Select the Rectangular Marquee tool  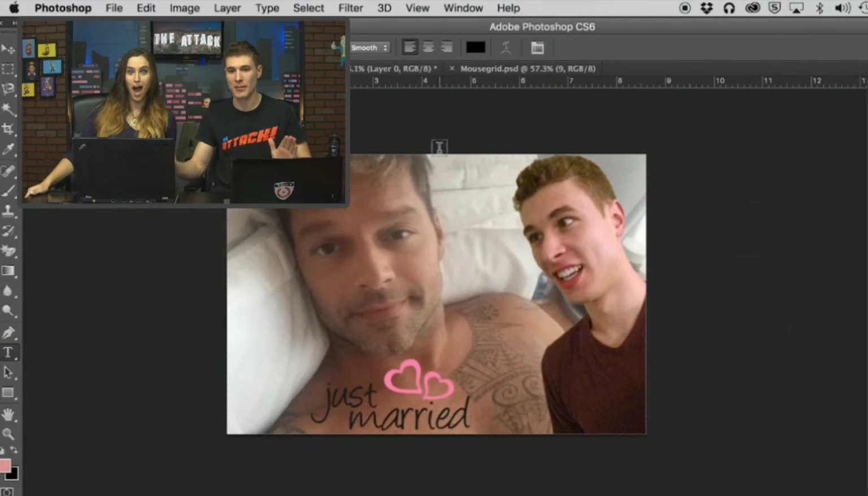click(8, 69)
